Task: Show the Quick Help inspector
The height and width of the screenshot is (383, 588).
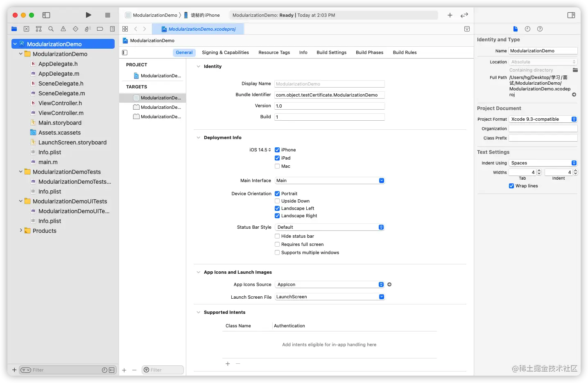Action: coord(540,29)
